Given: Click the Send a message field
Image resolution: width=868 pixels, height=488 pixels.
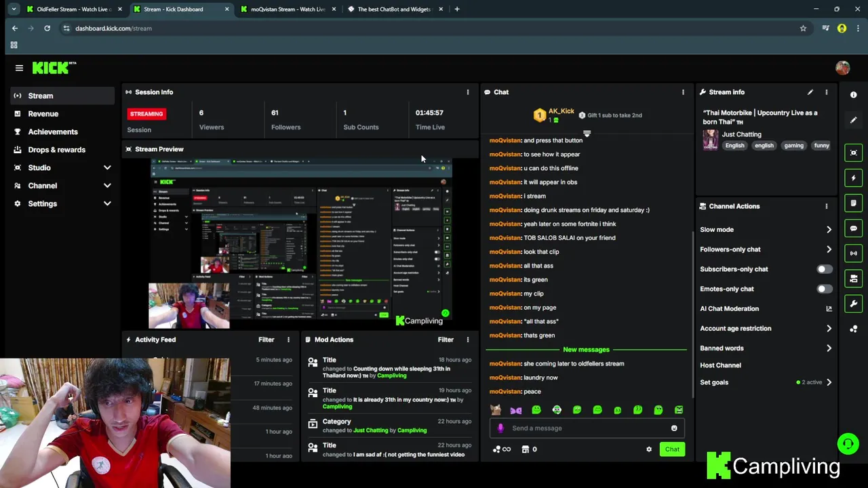Looking at the screenshot, I should coord(586,428).
